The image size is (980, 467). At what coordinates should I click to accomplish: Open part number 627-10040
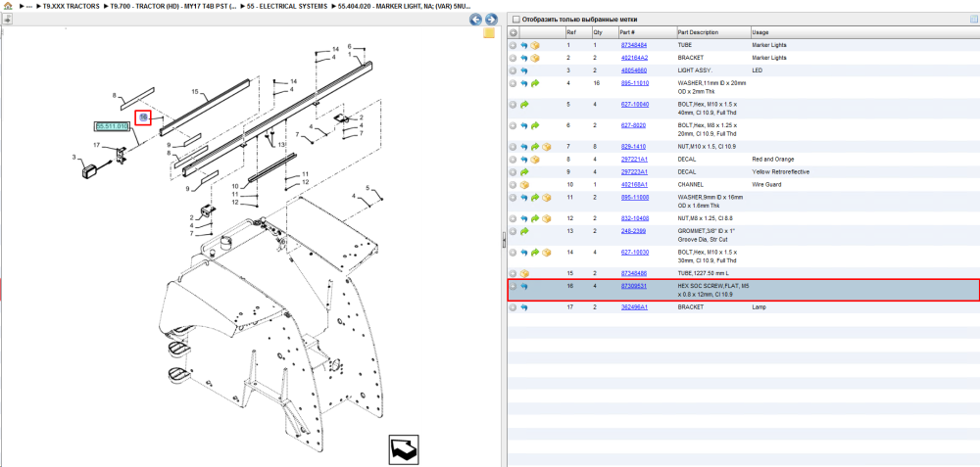click(634, 104)
